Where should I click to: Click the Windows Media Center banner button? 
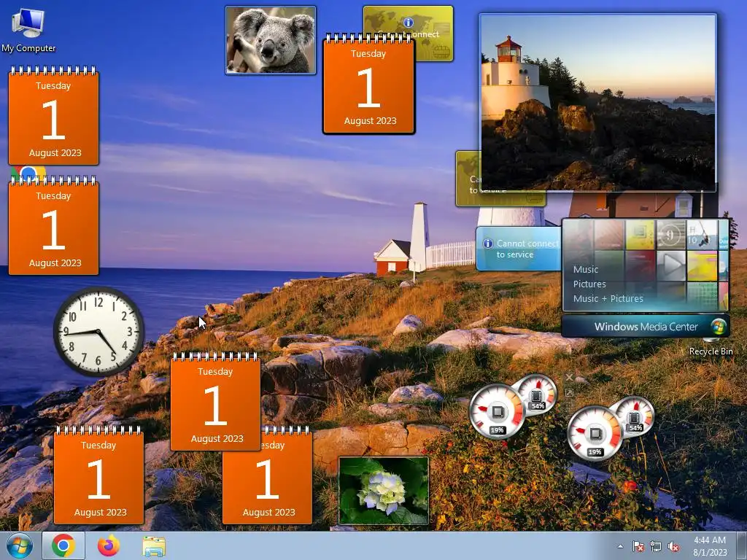646,327
